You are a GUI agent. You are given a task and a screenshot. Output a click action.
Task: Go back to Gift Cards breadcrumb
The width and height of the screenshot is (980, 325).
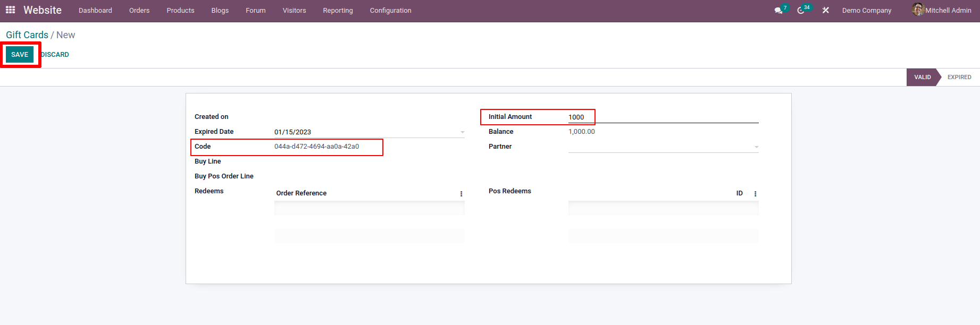(x=27, y=35)
